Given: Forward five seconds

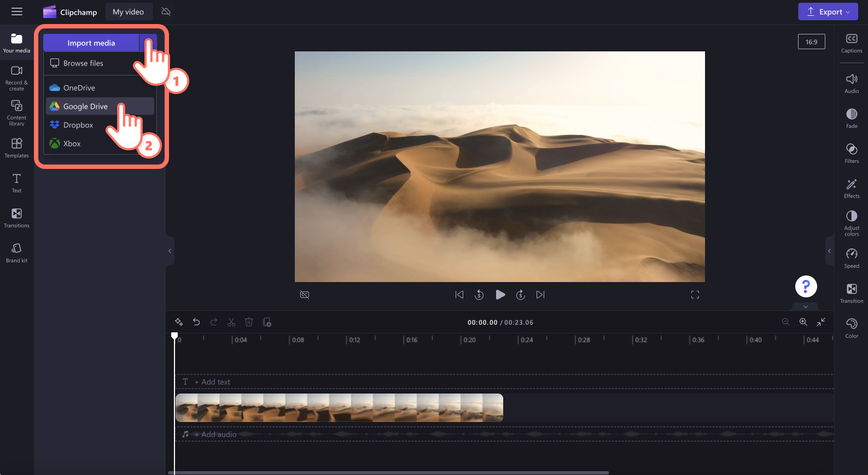Looking at the screenshot, I should 521,295.
